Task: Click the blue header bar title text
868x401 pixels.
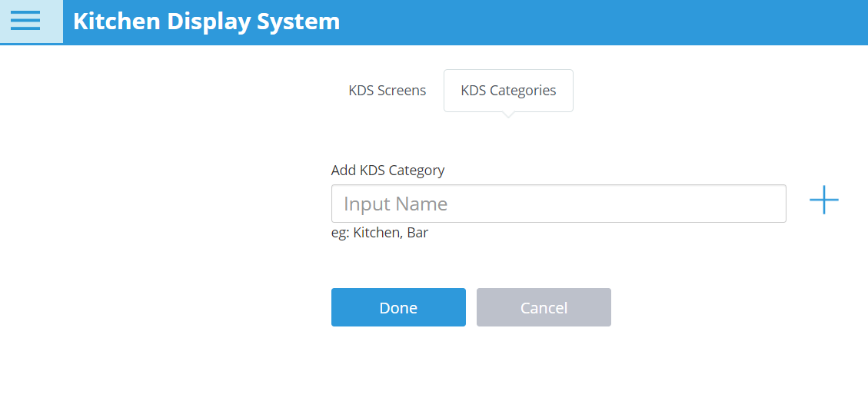Action: click(x=207, y=21)
